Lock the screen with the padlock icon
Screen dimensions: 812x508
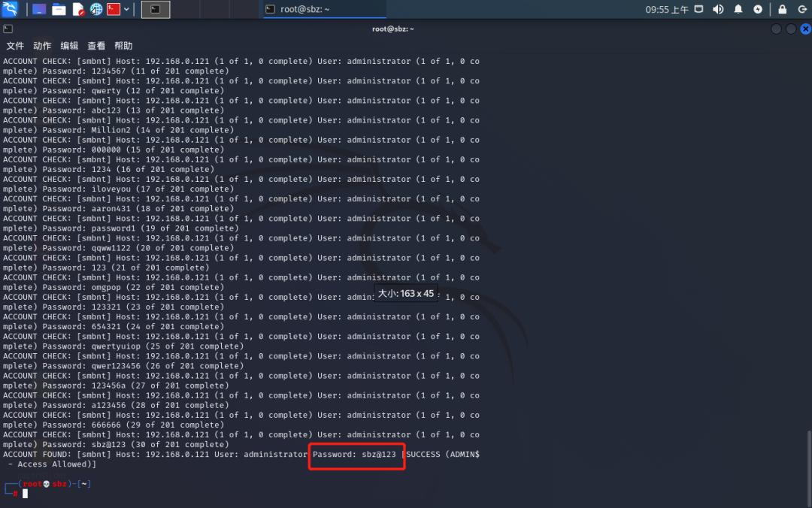click(x=783, y=9)
